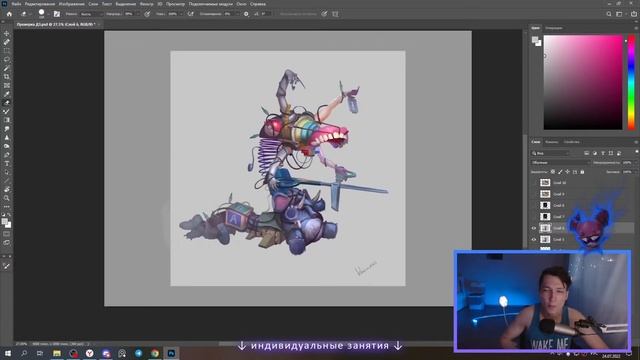
Task: Open the Фильтр menu
Action: 147,4
